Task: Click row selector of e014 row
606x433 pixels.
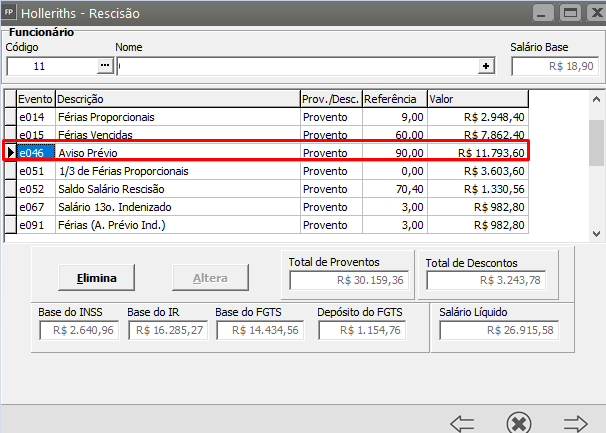Action: 10,117
